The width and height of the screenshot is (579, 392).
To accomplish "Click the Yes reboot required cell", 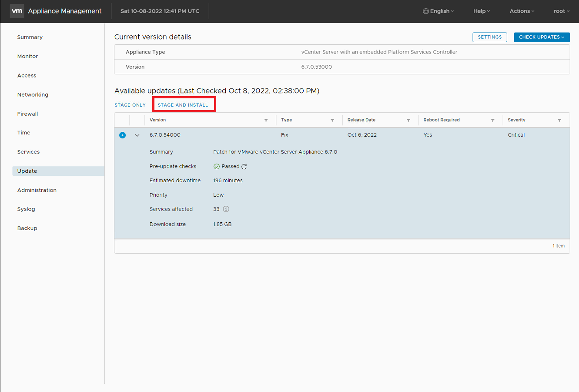I will click(428, 135).
